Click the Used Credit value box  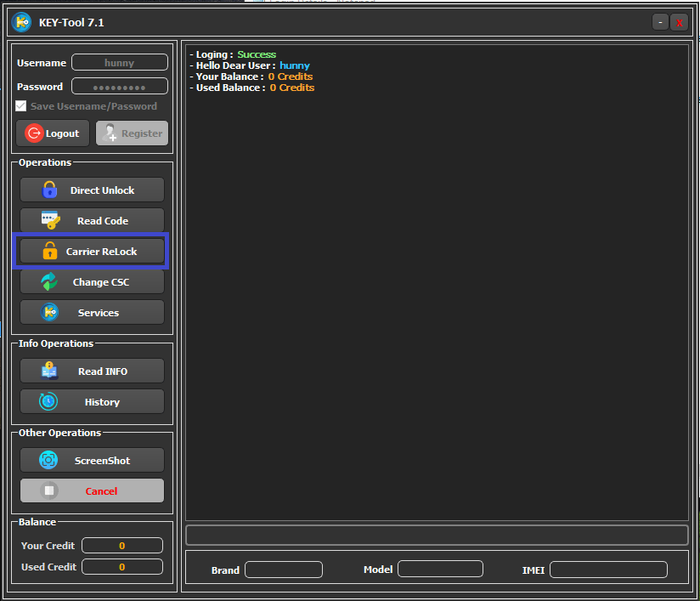coord(122,567)
